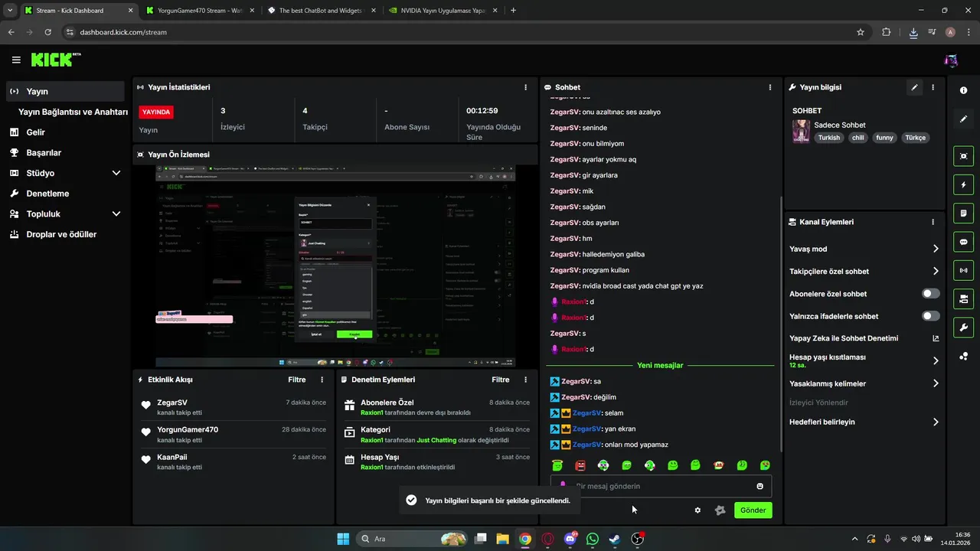This screenshot has height=551, width=980.
Task: Open Yayın Bağlantısı ve Anahtarı
Action: coord(73,112)
